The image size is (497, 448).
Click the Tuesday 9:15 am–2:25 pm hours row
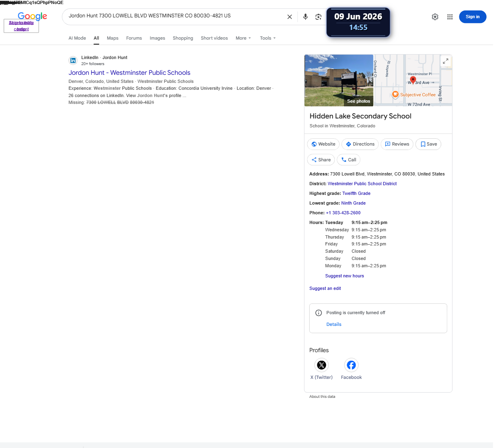click(356, 222)
